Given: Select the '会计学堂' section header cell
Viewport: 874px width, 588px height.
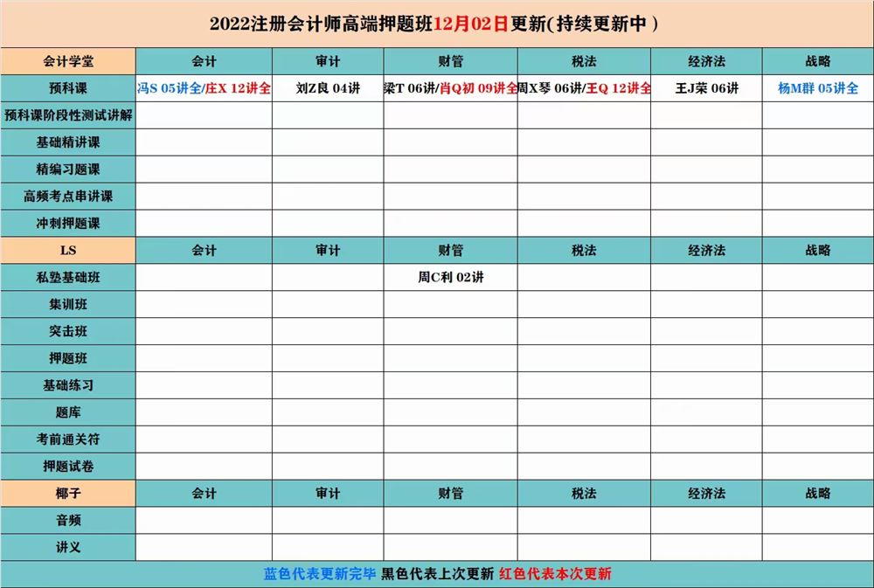Looking at the screenshot, I should [68, 61].
